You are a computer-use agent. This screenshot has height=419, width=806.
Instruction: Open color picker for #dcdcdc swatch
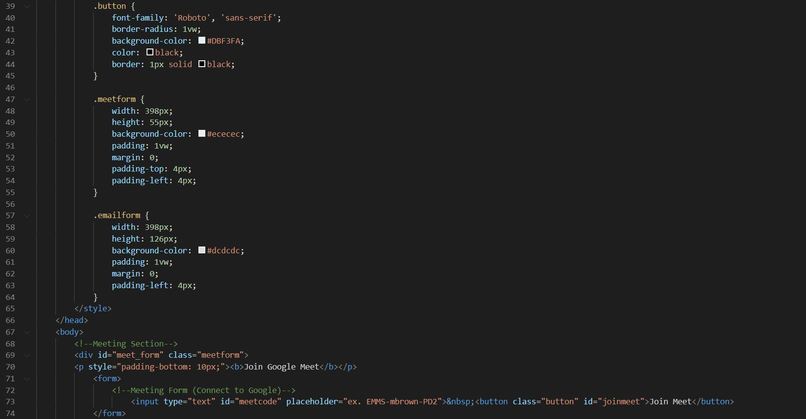pyautogui.click(x=202, y=250)
